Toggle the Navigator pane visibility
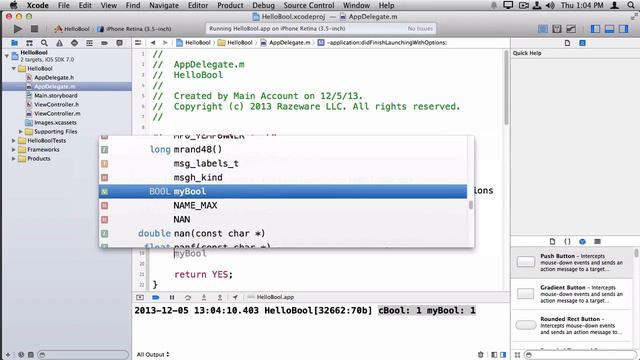The image size is (640, 360). click(596, 29)
